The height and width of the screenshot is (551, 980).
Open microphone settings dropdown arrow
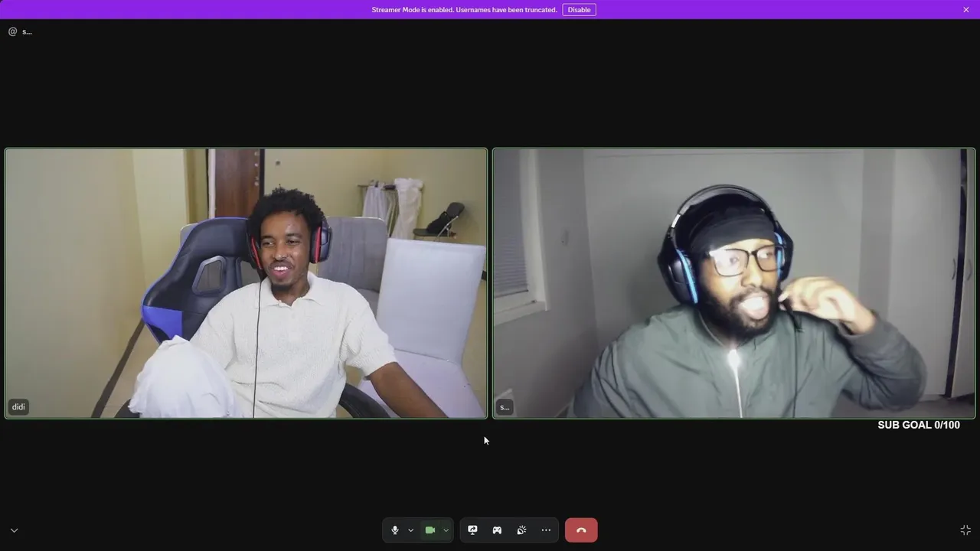(410, 530)
